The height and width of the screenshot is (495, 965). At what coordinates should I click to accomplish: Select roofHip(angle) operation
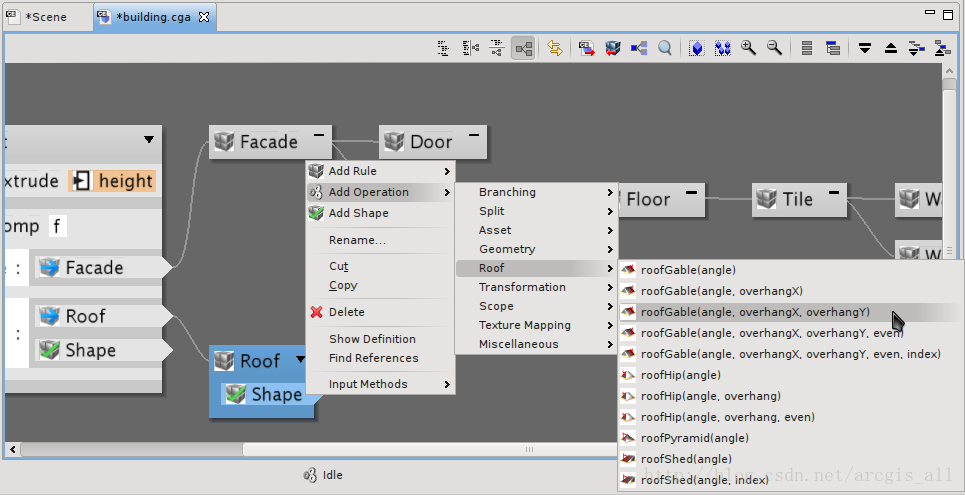pos(791,375)
